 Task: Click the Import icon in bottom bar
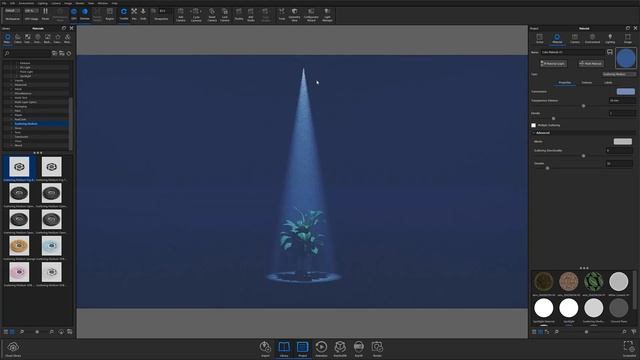(x=265, y=349)
